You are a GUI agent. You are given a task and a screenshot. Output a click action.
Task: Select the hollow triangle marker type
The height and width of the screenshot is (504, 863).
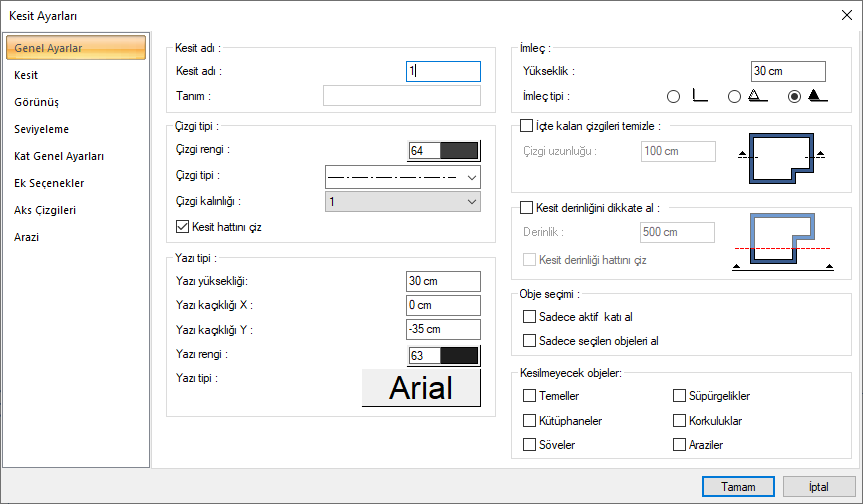[734, 97]
